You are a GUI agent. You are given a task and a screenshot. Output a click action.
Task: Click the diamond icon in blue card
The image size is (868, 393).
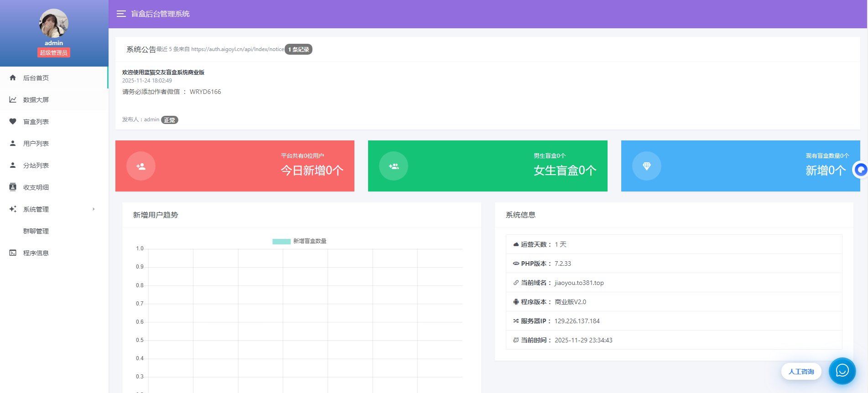click(646, 166)
